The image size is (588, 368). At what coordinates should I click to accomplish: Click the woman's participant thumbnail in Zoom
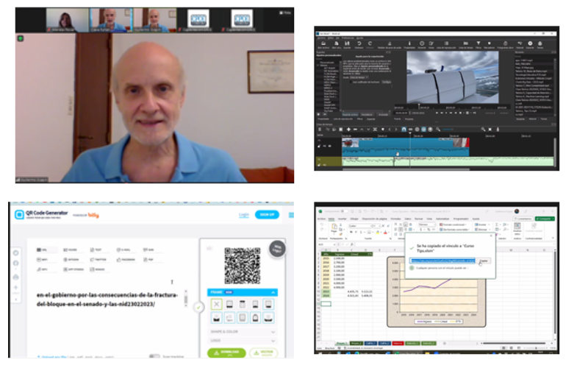click(x=66, y=20)
